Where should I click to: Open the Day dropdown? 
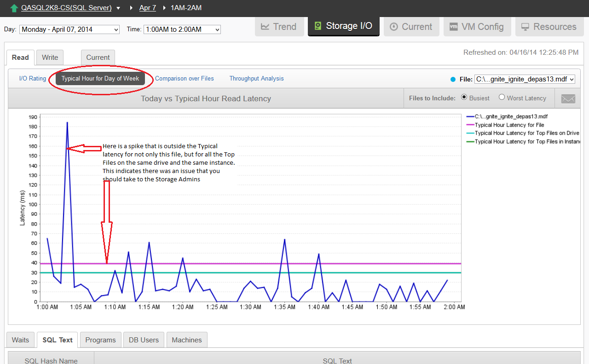tap(69, 29)
